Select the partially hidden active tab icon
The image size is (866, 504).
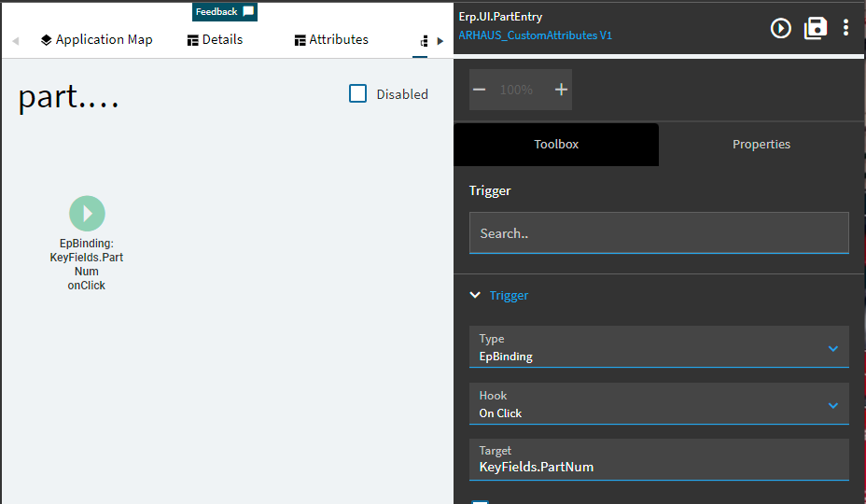tap(424, 41)
